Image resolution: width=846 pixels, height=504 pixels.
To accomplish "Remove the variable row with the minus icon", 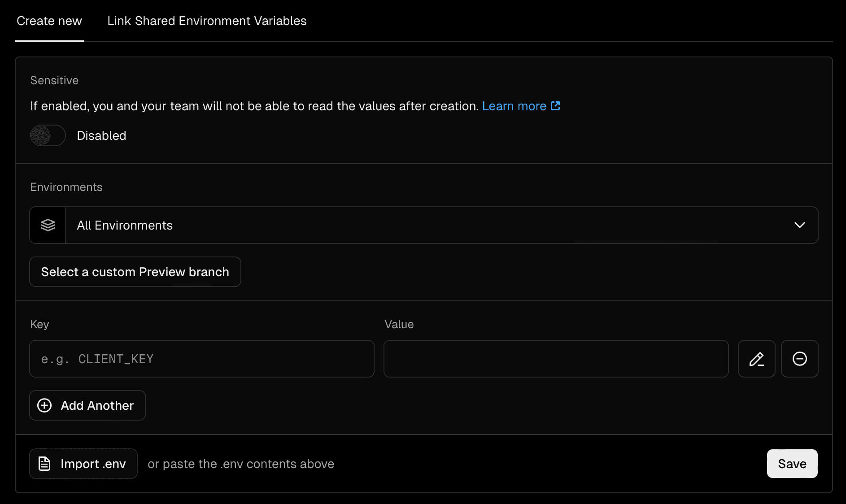I will pos(799,359).
